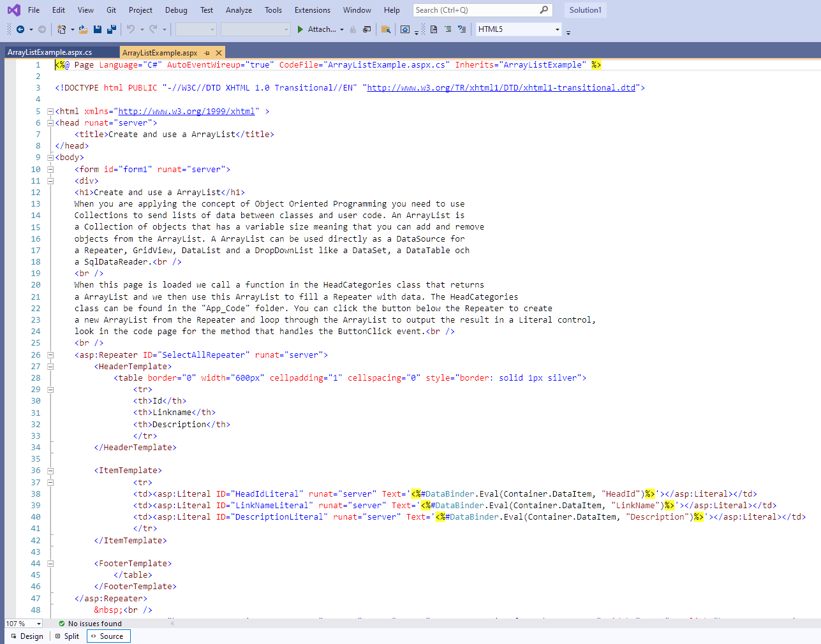Open the Redo history dropdown arrow
This screenshot has height=644, width=821.
(x=164, y=29)
